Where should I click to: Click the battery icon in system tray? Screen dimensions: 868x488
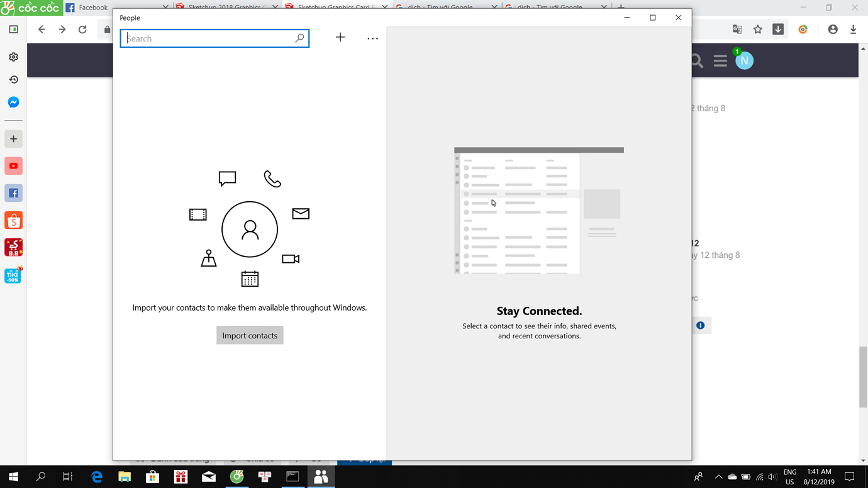click(746, 477)
